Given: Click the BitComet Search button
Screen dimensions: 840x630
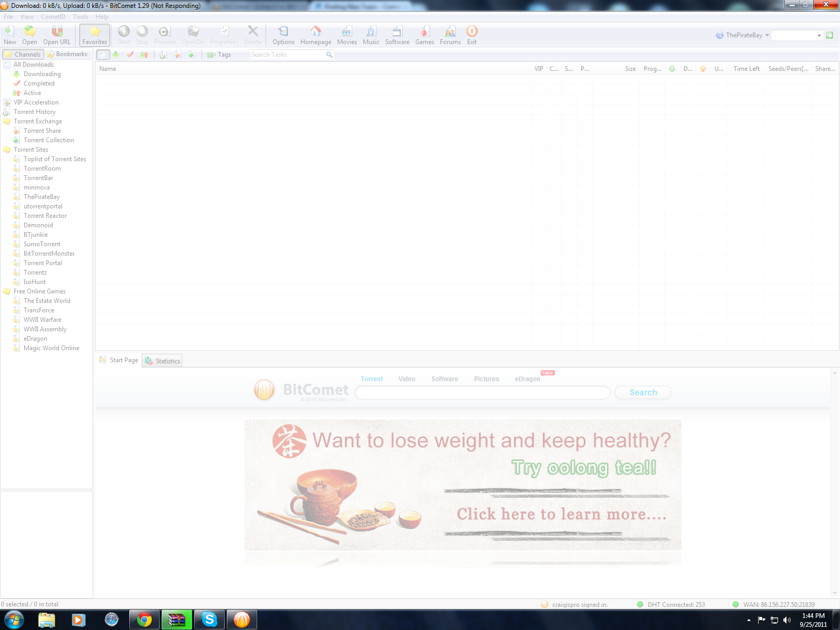Looking at the screenshot, I should [x=643, y=392].
